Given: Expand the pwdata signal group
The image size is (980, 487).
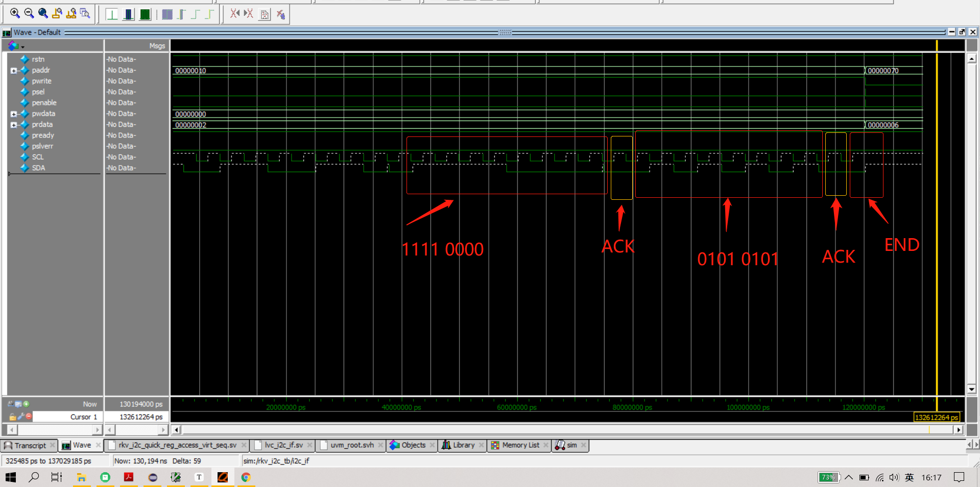Looking at the screenshot, I should click(x=13, y=113).
